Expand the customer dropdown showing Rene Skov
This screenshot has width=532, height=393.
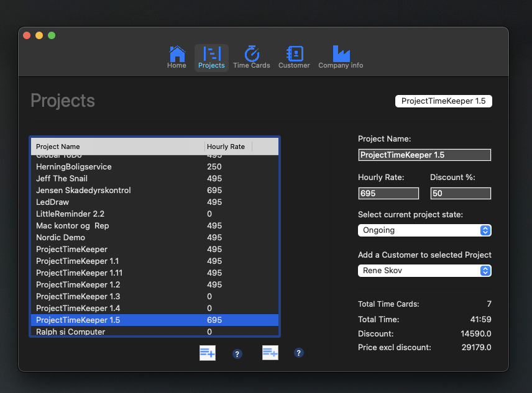pos(424,271)
